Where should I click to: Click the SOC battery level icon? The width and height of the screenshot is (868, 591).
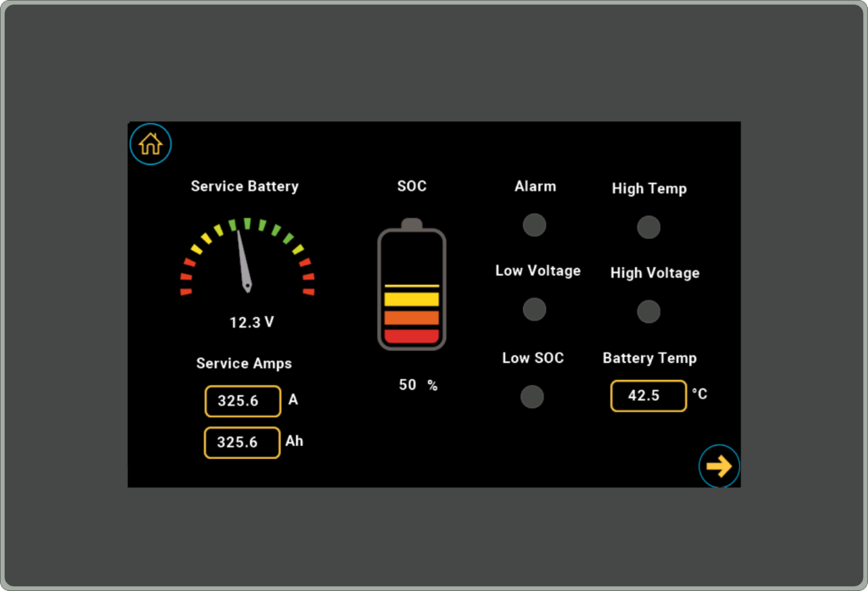click(411, 285)
